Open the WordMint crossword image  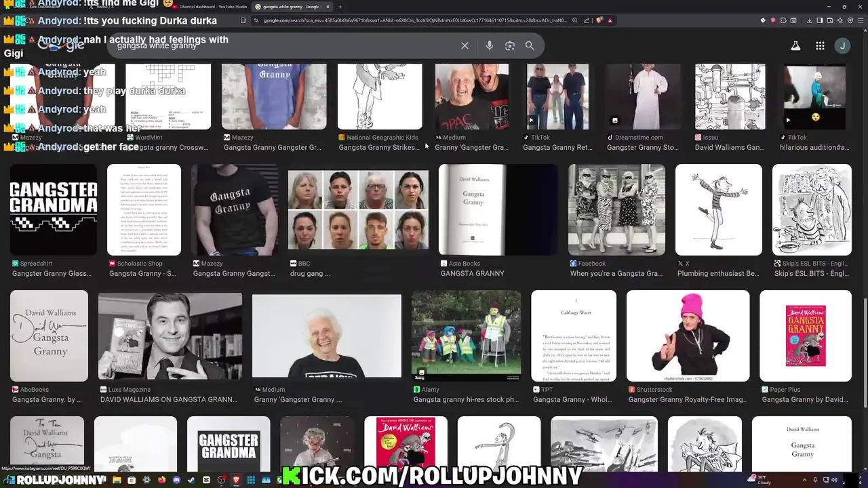168,96
